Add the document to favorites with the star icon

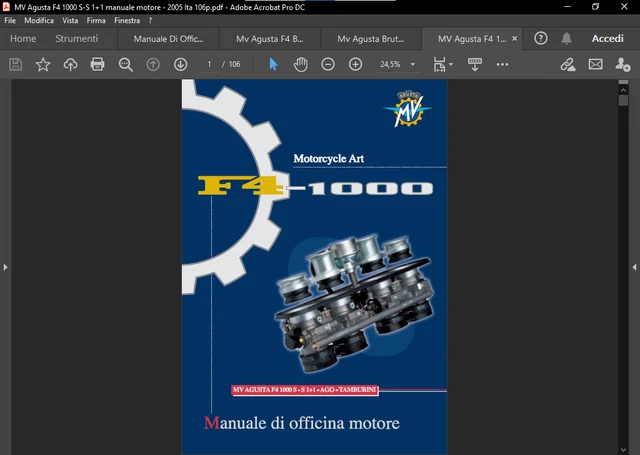pyautogui.click(x=43, y=64)
